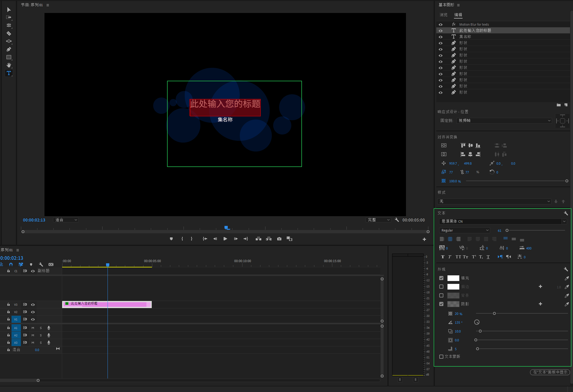Open the Regular font style dropdown
Viewport: 573px width, 392px height.
point(464,230)
